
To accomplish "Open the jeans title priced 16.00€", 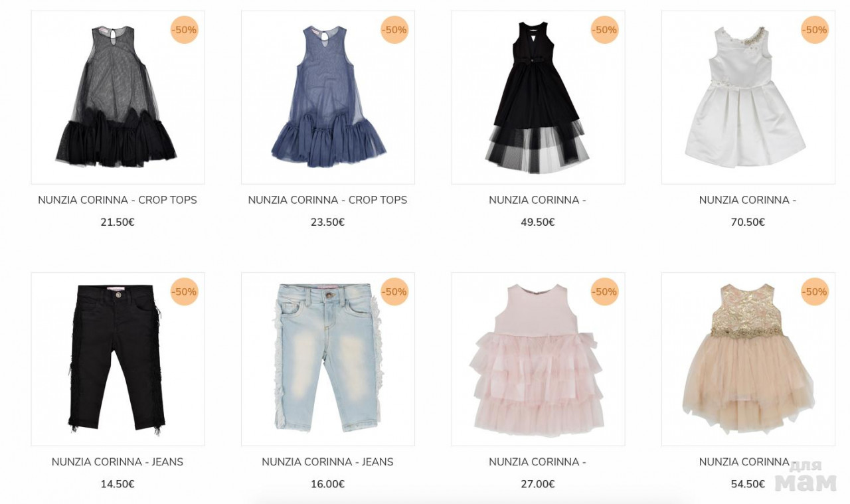I will click(x=328, y=462).
